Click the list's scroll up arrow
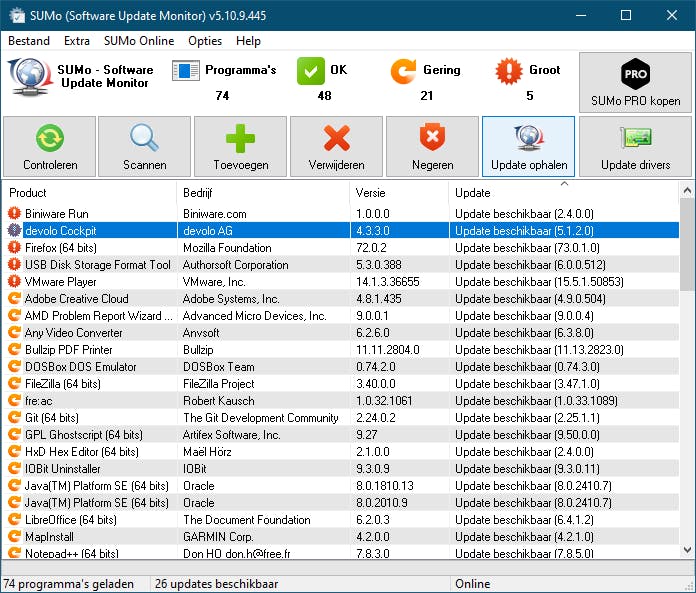This screenshot has width=696, height=593. [687, 191]
